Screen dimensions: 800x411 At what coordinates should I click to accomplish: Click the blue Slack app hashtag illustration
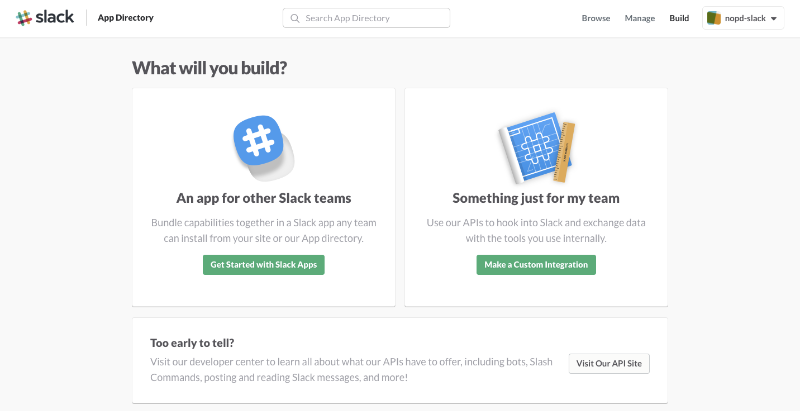tap(263, 148)
